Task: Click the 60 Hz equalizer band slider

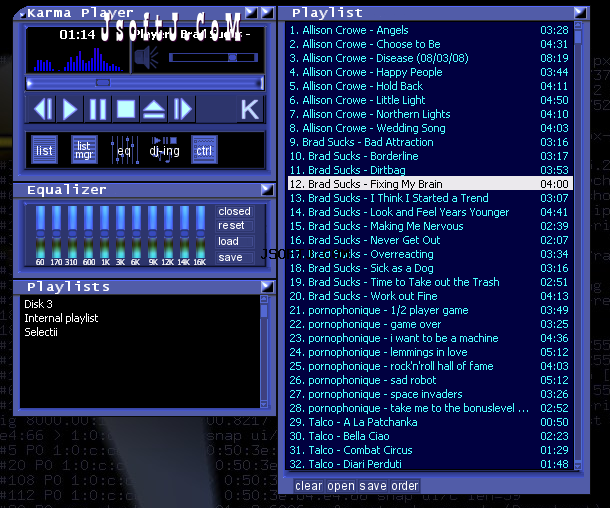Action: tap(40, 232)
